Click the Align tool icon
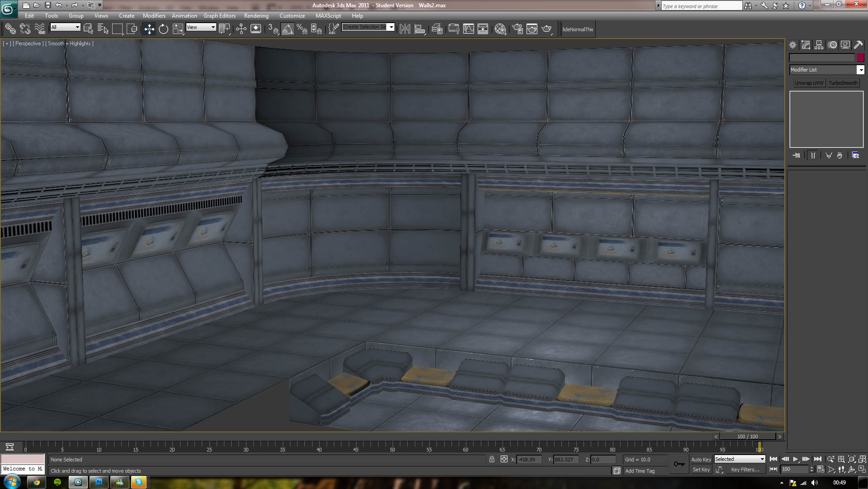Viewport: 868px width, 489px height. coord(420,29)
